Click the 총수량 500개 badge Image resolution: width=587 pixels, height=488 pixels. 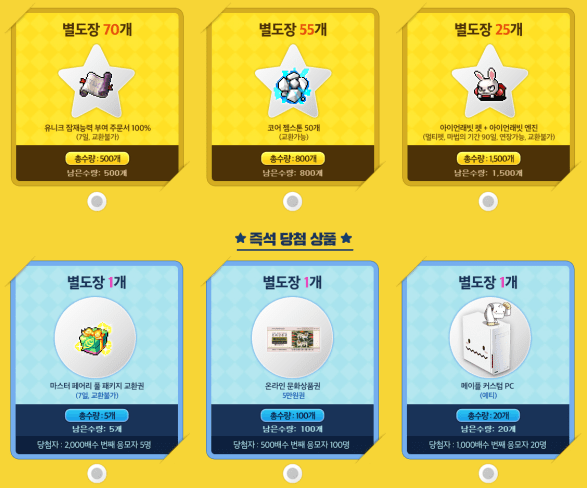coord(97,159)
